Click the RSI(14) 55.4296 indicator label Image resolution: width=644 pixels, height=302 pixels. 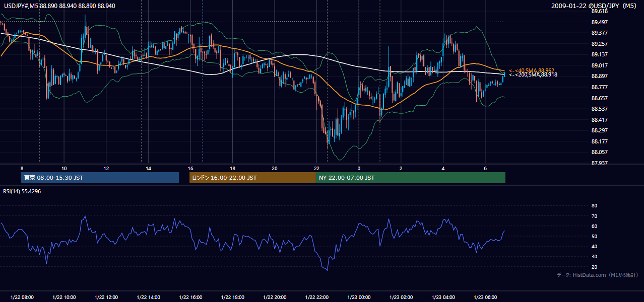point(22,191)
